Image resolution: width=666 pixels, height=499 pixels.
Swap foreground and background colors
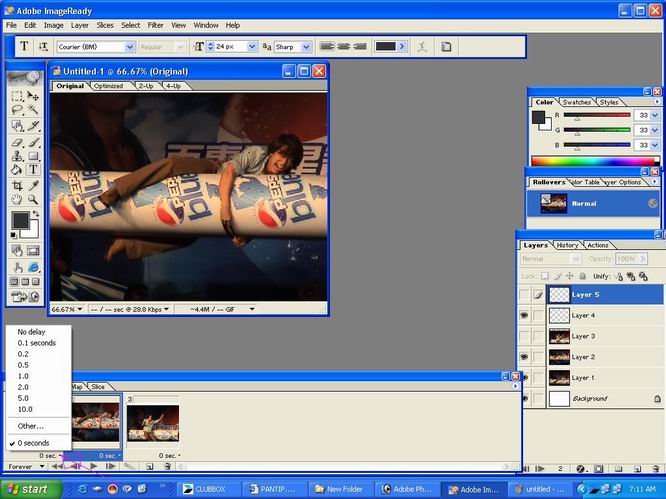(x=36, y=214)
